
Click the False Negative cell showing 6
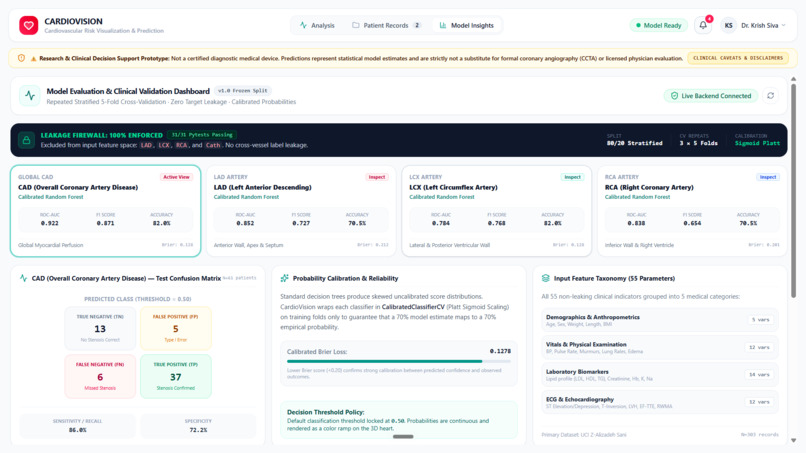coord(100,376)
